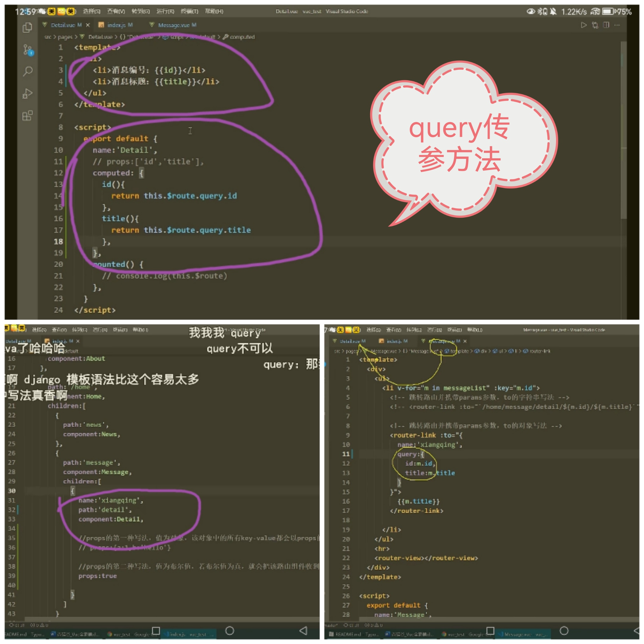
Task: Click line number 18 in gutter
Action: click(x=58, y=242)
